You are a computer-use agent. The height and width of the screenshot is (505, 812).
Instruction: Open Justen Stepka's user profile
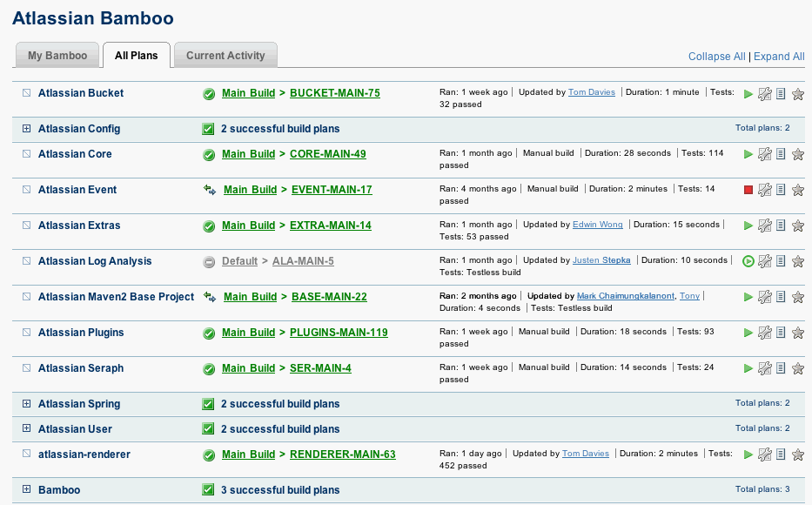coord(601,260)
